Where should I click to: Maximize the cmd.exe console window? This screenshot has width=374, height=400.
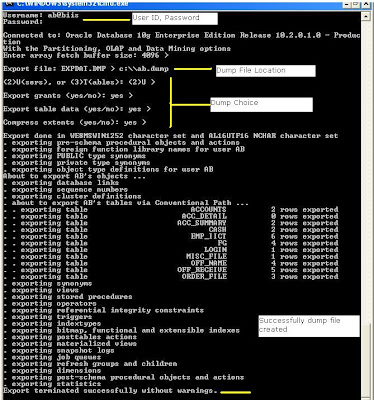coord(356,4)
